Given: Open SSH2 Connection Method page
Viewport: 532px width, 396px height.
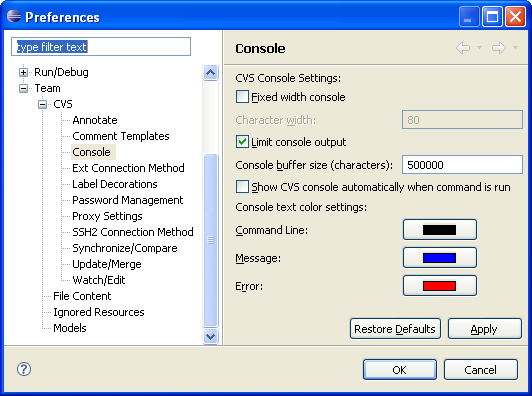Looking at the screenshot, I should [x=133, y=232].
